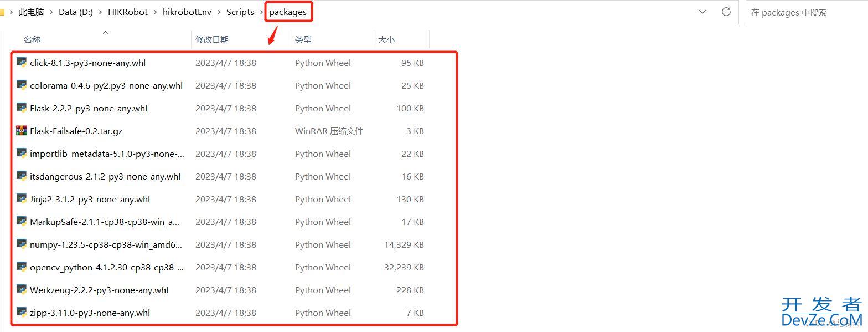Select importlib_metadata-5.1.0 file name
Screen dimensions: 868x332
click(x=107, y=154)
